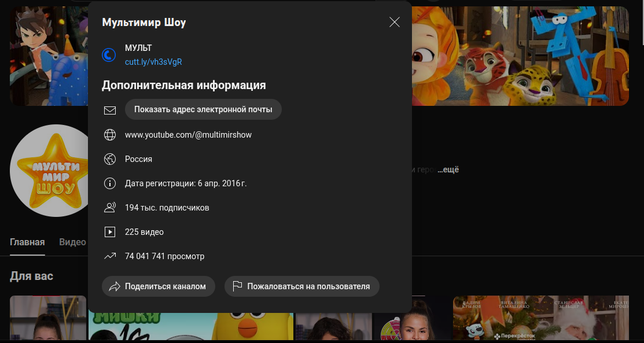Open the Перекрёсток Santa video thumbnail
Screen dimensions: 644x343
coord(540,318)
